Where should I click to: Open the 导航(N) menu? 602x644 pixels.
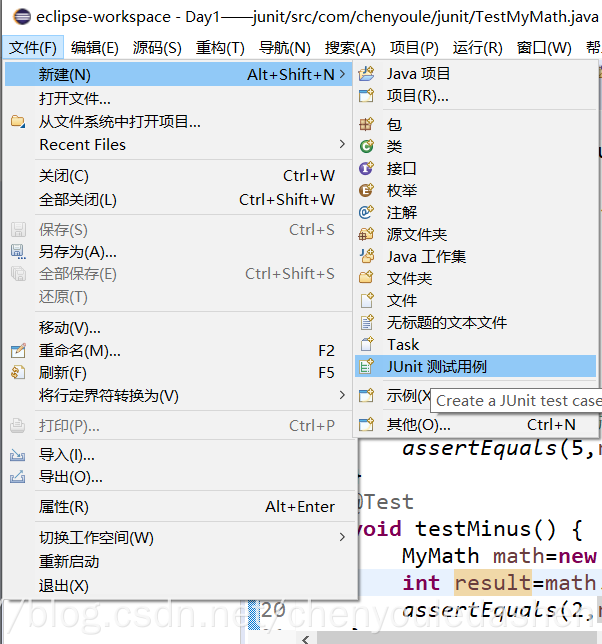point(285,48)
